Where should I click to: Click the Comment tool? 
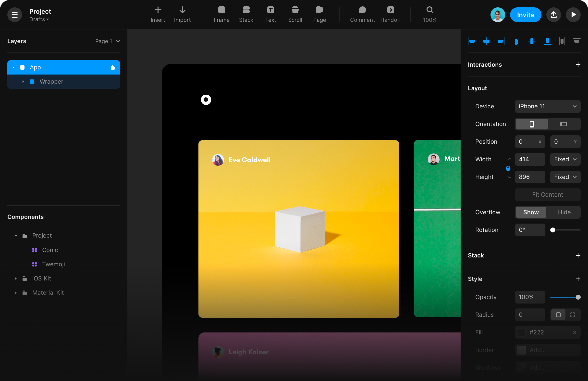[x=362, y=14]
